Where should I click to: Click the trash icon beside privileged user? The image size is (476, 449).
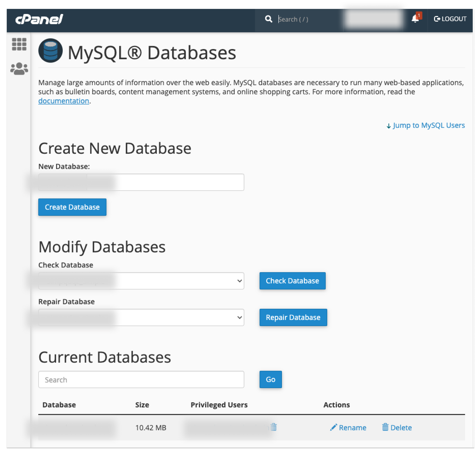click(274, 427)
